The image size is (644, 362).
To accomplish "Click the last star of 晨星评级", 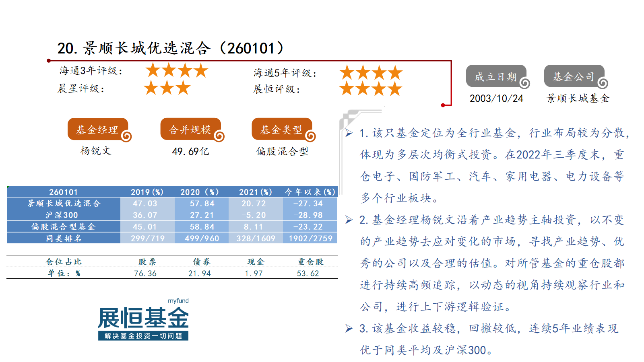I will click(x=183, y=88).
